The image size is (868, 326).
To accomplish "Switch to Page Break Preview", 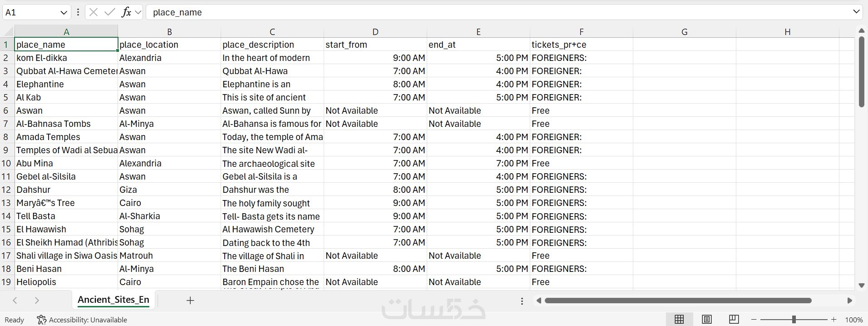I will pos(734,320).
